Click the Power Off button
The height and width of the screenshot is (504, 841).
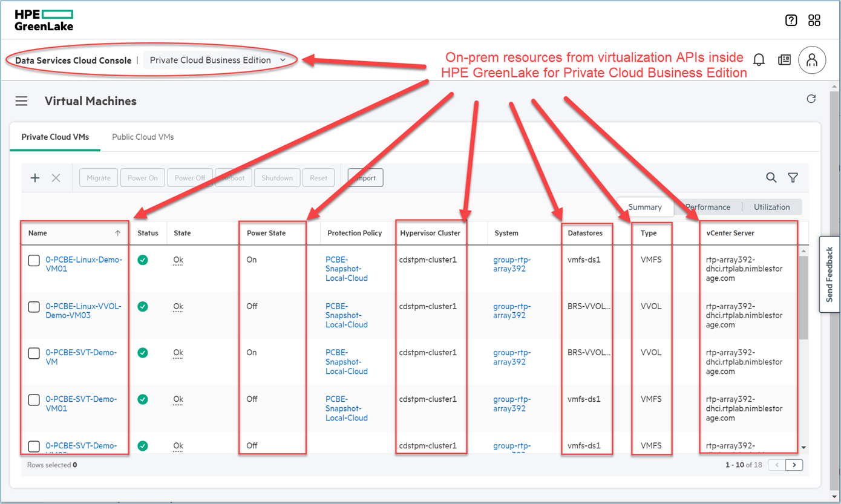tap(190, 178)
